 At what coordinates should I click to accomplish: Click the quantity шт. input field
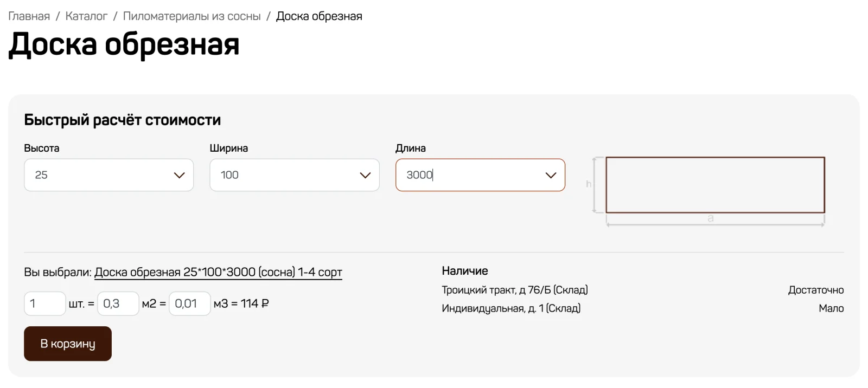(x=44, y=303)
